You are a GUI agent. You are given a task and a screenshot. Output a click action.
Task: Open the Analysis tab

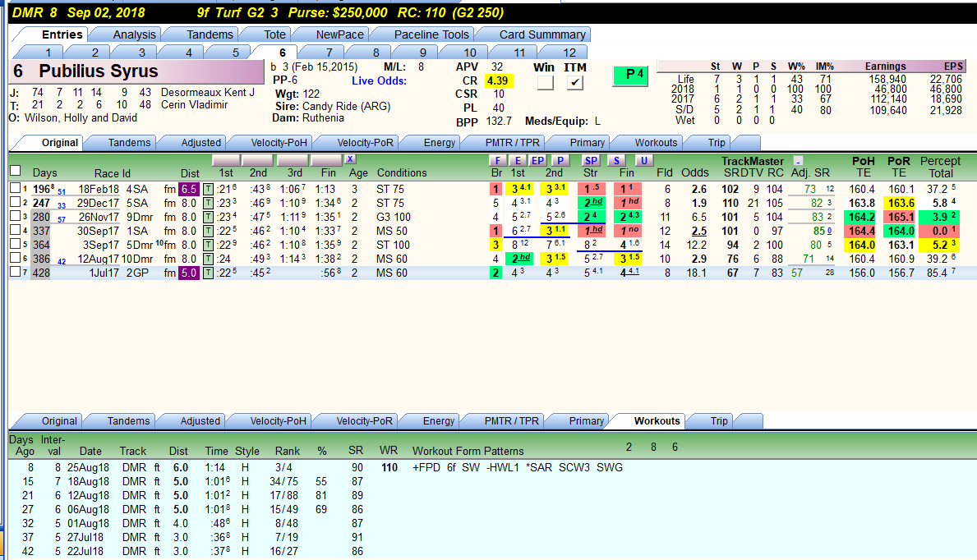click(134, 34)
